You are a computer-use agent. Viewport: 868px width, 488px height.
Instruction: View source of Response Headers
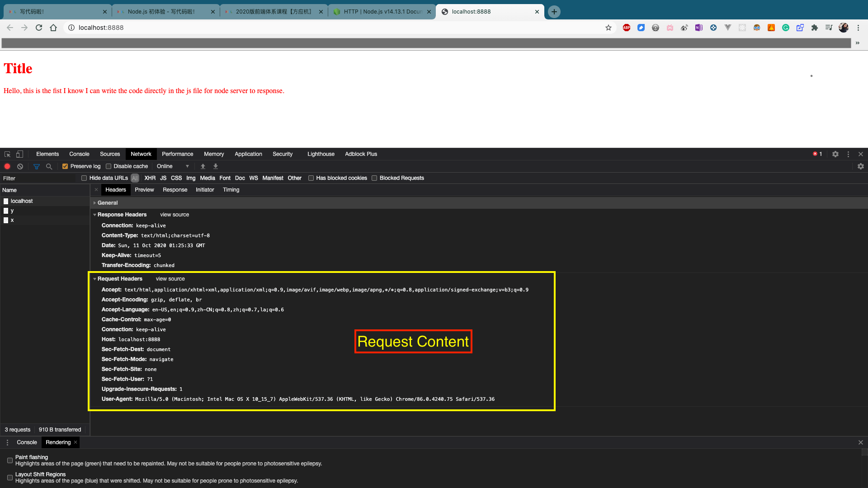tap(175, 215)
